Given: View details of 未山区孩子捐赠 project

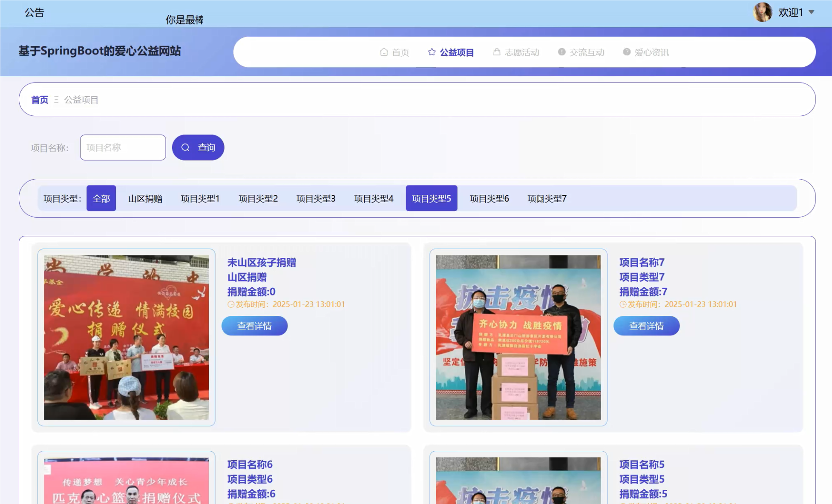Looking at the screenshot, I should coord(254,326).
